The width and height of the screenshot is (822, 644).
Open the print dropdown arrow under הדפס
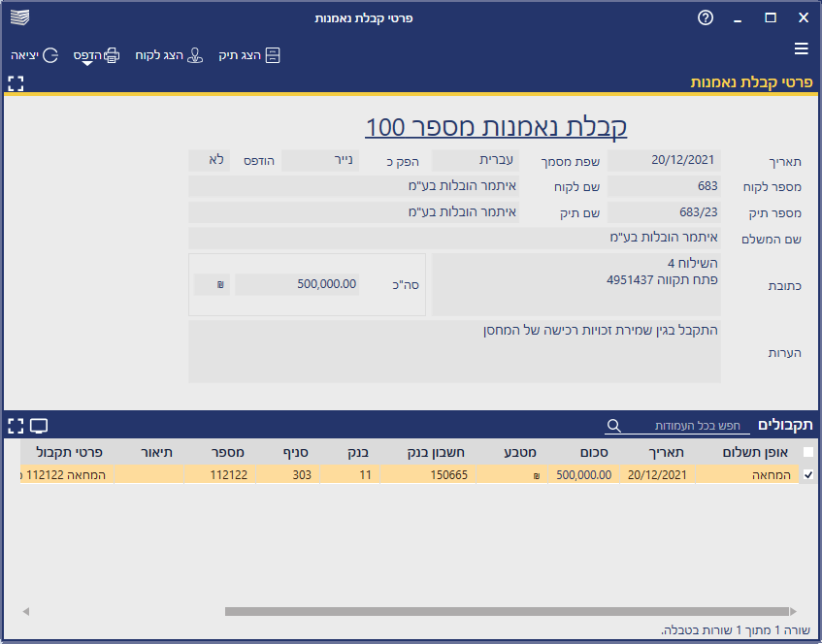coord(87,63)
